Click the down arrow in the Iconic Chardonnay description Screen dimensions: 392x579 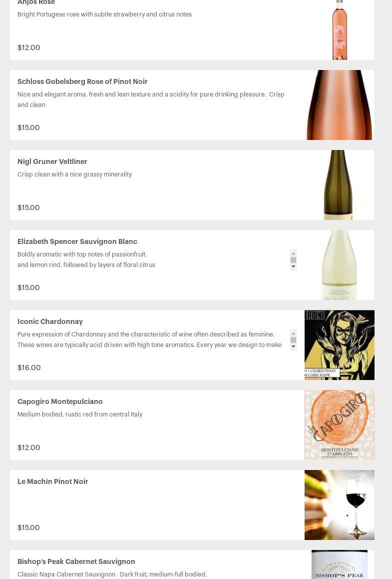tap(293, 346)
